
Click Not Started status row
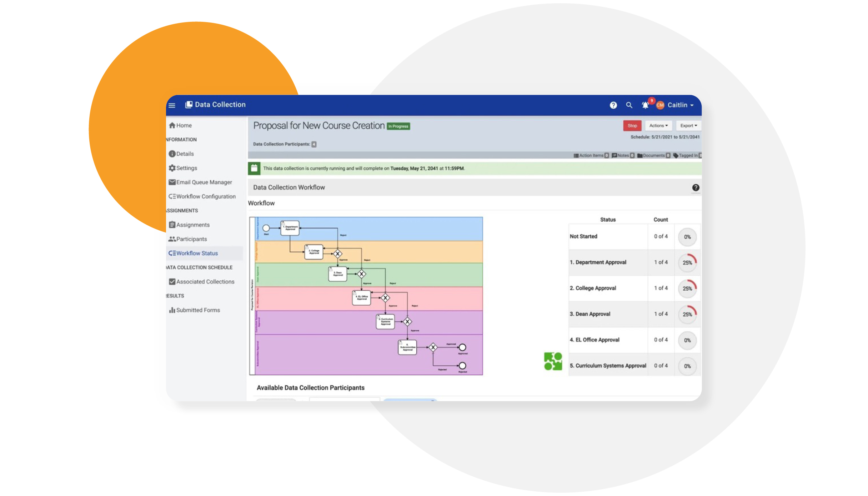click(634, 237)
